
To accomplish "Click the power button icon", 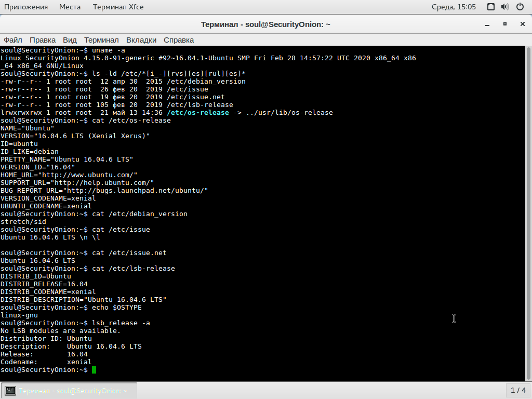I will (520, 7).
